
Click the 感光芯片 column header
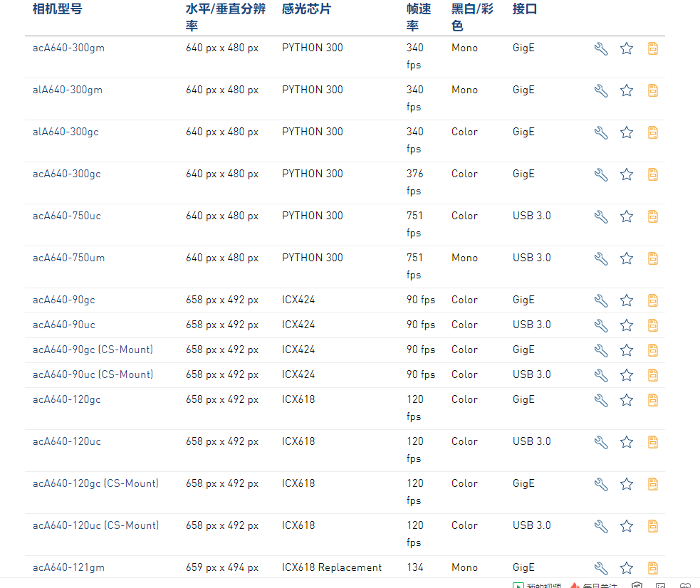[306, 9]
